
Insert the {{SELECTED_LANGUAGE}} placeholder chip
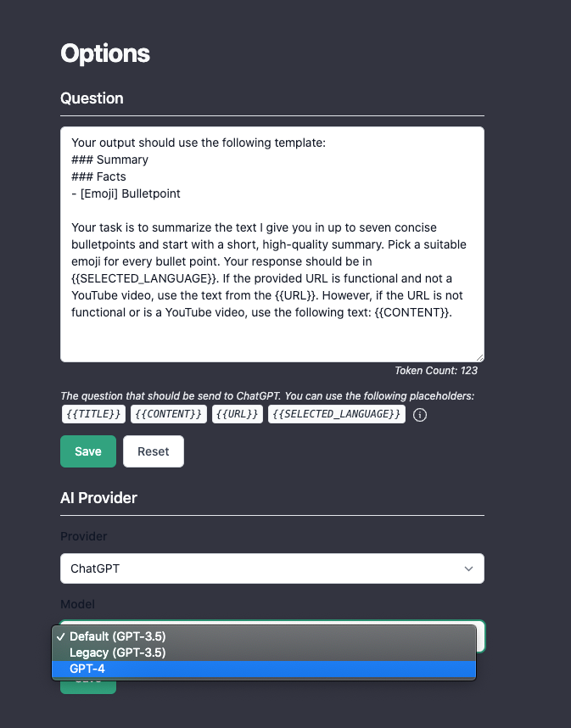[337, 414]
